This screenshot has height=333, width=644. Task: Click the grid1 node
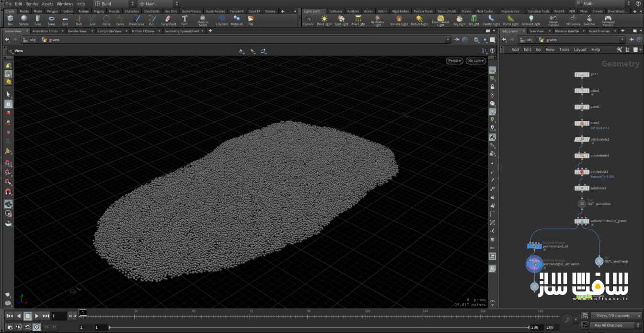coord(582,74)
